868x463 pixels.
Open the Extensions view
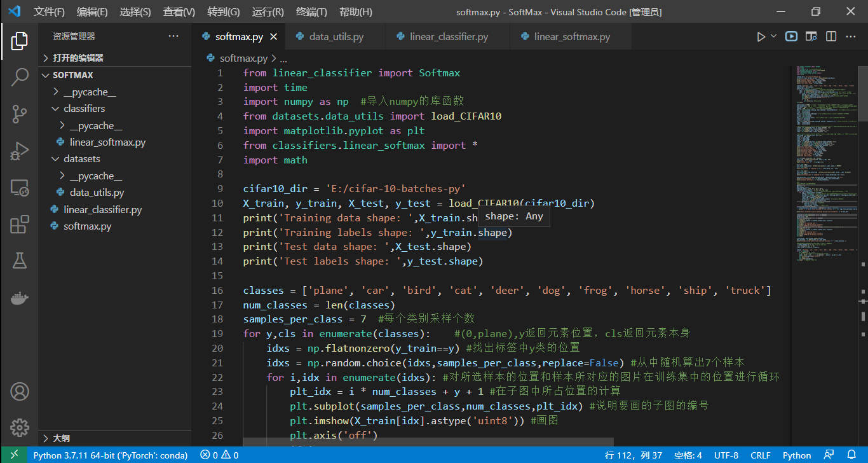(x=19, y=225)
